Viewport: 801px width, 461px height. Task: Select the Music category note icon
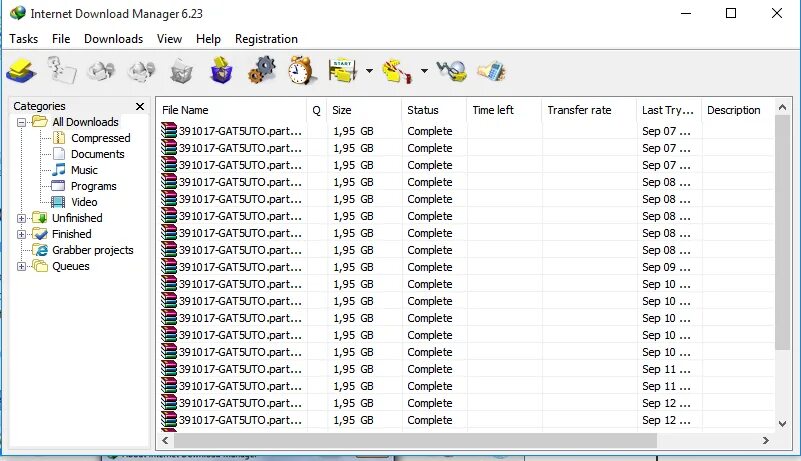coord(59,170)
